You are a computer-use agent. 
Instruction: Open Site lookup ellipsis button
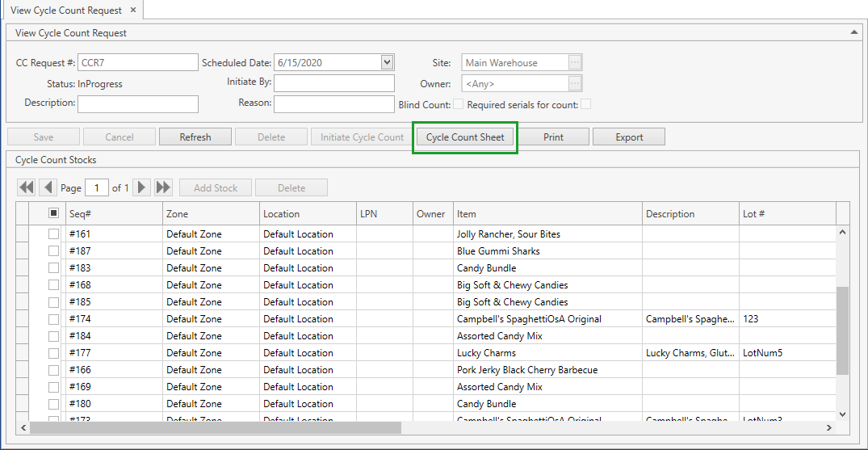tap(575, 63)
